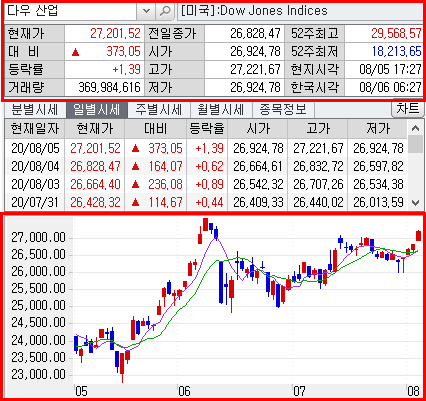This screenshot has height=401, width=426.
Task: Open the 다우 산업 index dropdown arrow
Action: [x=146, y=11]
